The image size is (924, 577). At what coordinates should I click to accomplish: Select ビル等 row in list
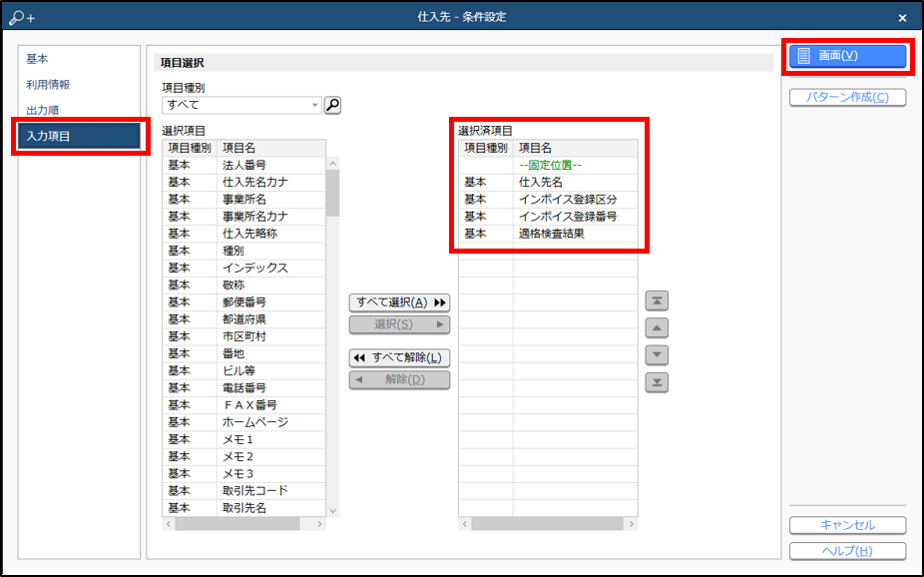[x=243, y=370]
